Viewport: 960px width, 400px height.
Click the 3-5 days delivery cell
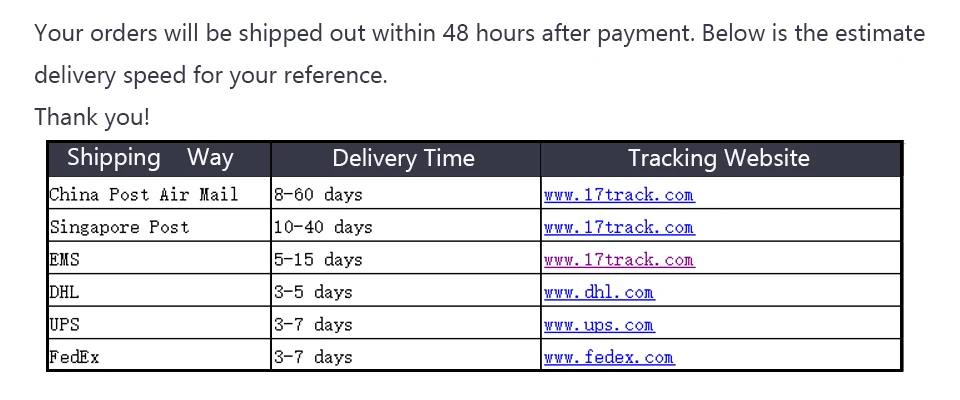pyautogui.click(x=405, y=290)
